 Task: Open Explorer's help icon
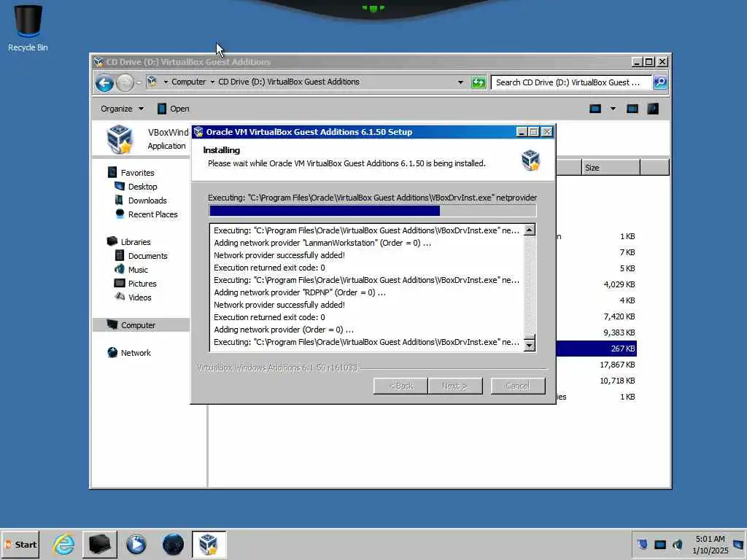click(653, 109)
